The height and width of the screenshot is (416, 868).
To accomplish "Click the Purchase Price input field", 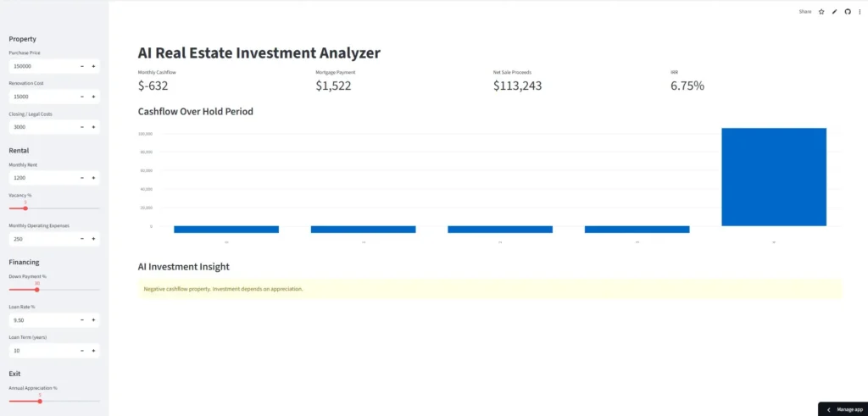I will point(42,66).
